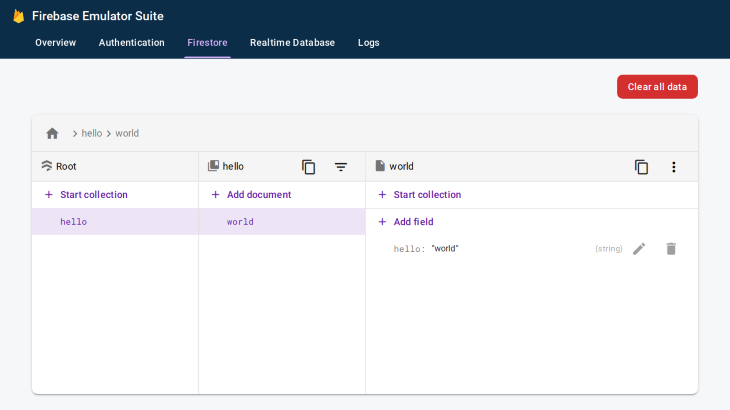730x410 pixels.
Task: Click the Root database icon
Action: pos(47,166)
